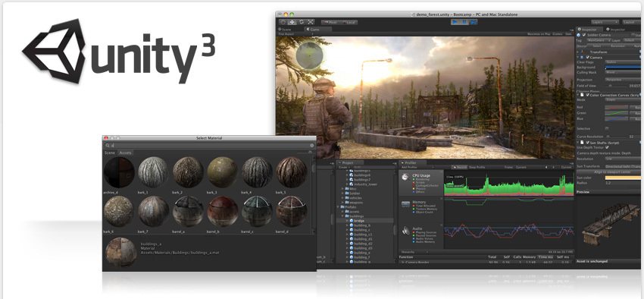This screenshot has width=644, height=299.
Task: Toggle the Soldier Camera active checkbox
Action: [584, 36]
